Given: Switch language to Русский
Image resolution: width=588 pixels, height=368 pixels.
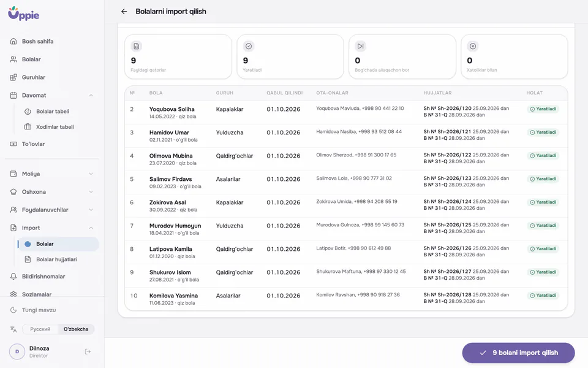Looking at the screenshot, I should click(40, 329).
